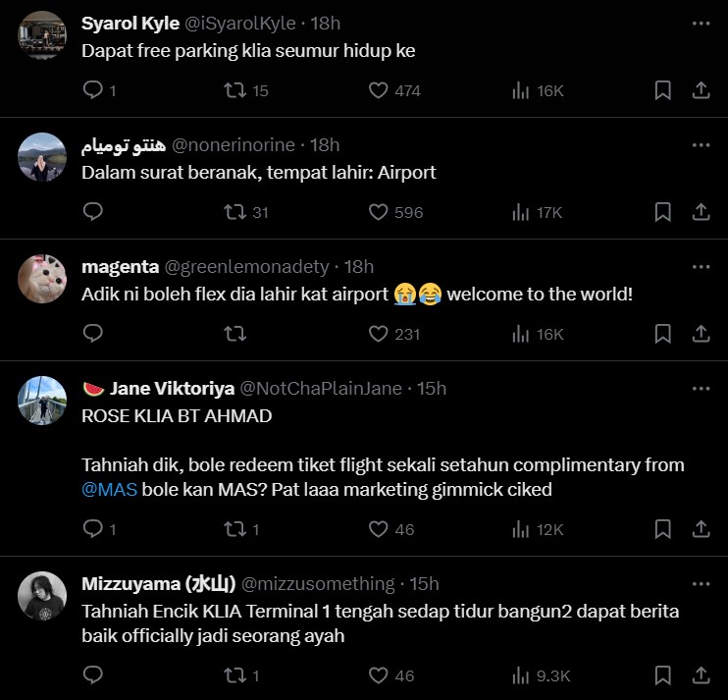Retweet Syarol Kyle's free parking tweet

pyautogui.click(x=234, y=90)
